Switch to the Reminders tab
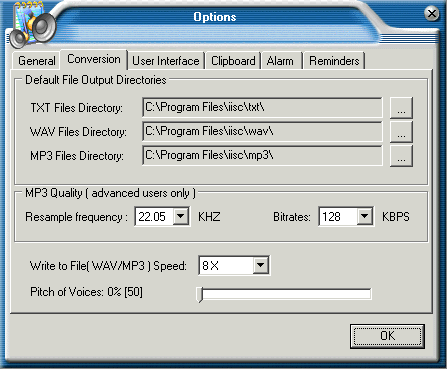This screenshot has height=369, width=447. (x=334, y=61)
